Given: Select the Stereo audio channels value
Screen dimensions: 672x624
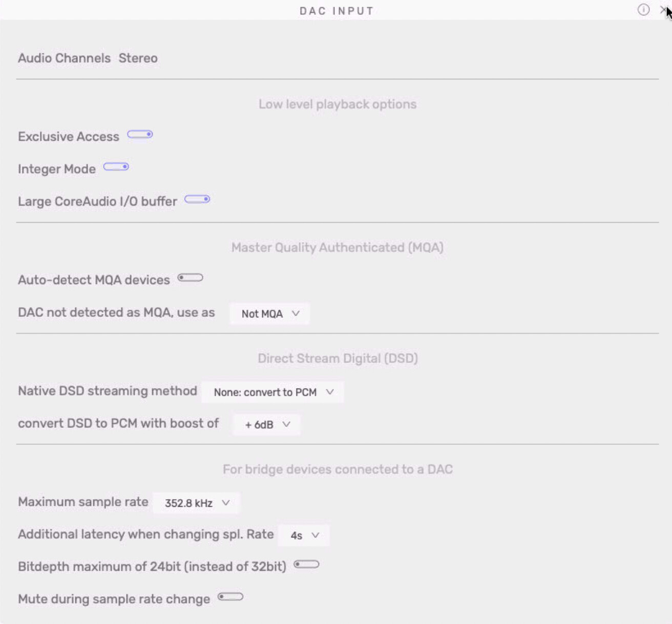Looking at the screenshot, I should pyautogui.click(x=138, y=58).
